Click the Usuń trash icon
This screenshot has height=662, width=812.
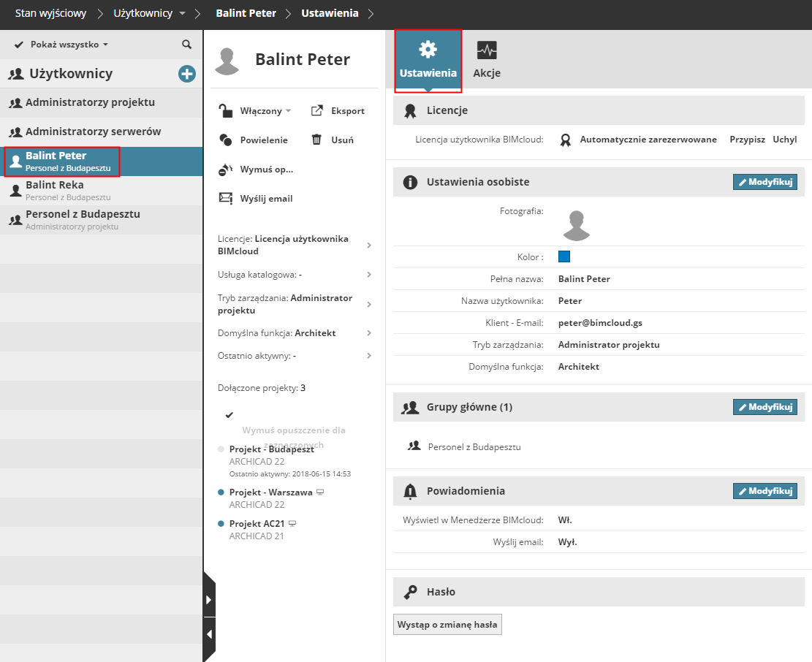pos(316,140)
